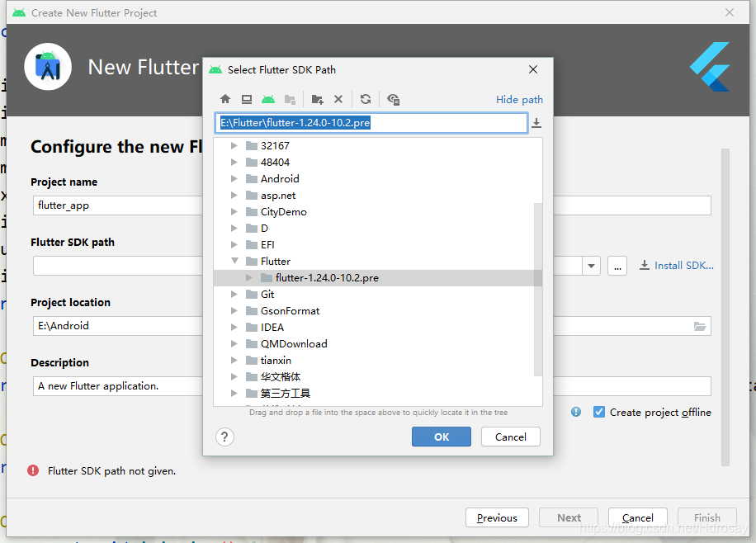Click wizard panel vertical scrollbar
The image size is (756, 543).
point(725,307)
